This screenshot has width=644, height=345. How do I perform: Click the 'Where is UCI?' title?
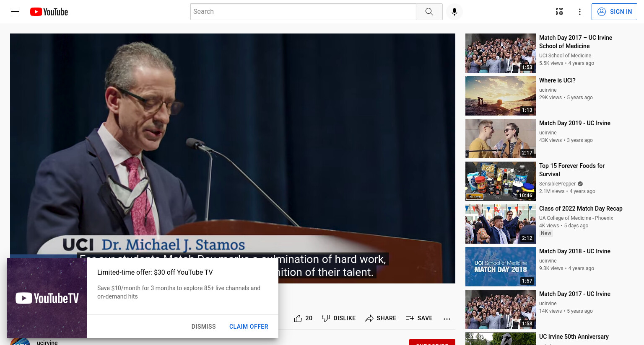pyautogui.click(x=557, y=80)
